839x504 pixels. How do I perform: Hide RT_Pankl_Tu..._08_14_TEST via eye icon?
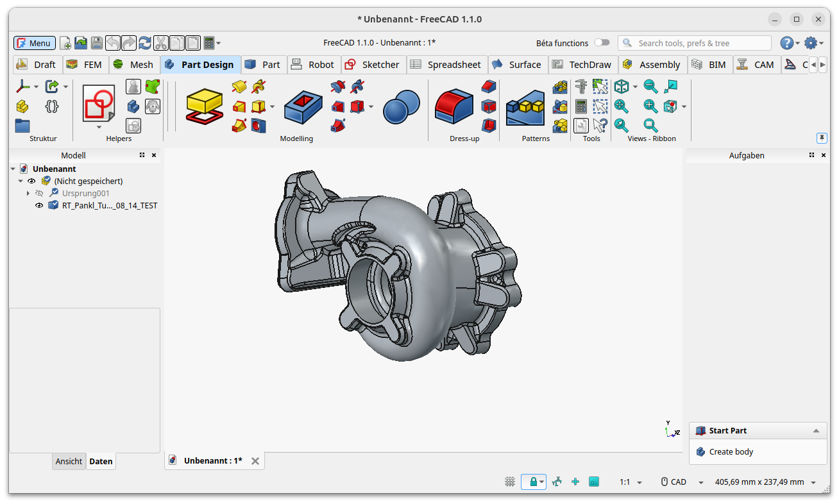39,206
